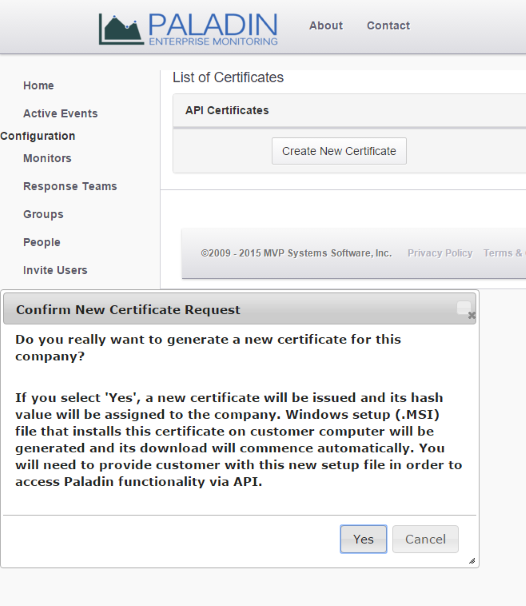Open the Contact page
The image size is (526, 606).
388,26
